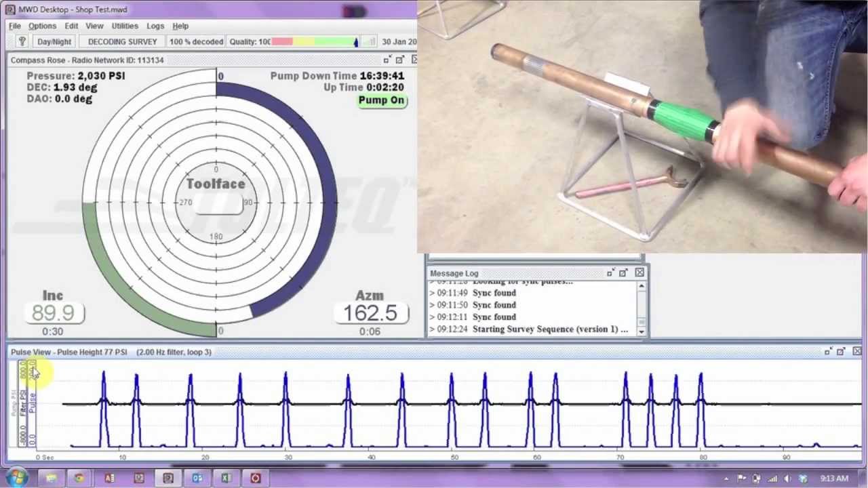
Task: Detach the Message Log panel into its own window
Action: pyautogui.click(x=624, y=272)
